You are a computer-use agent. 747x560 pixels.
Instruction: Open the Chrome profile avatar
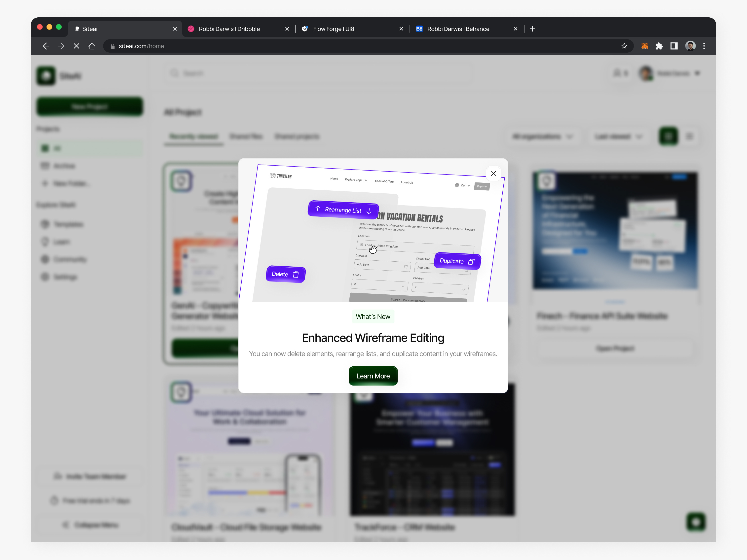tap(690, 46)
